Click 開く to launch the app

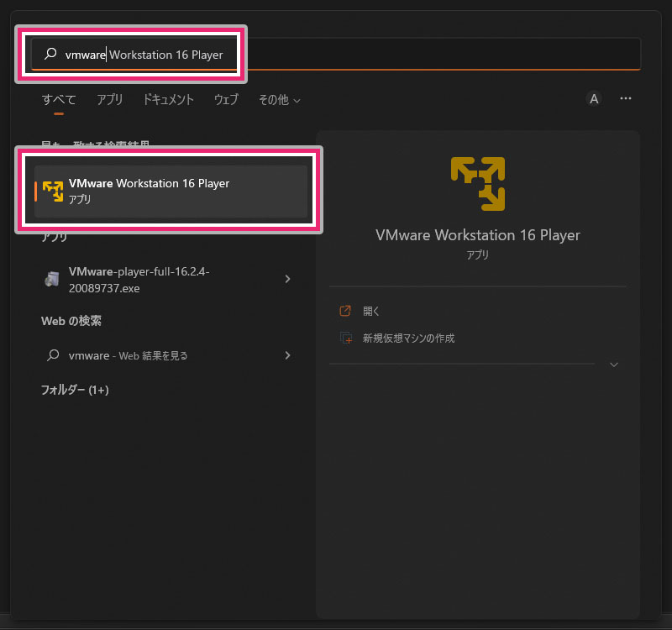371,311
